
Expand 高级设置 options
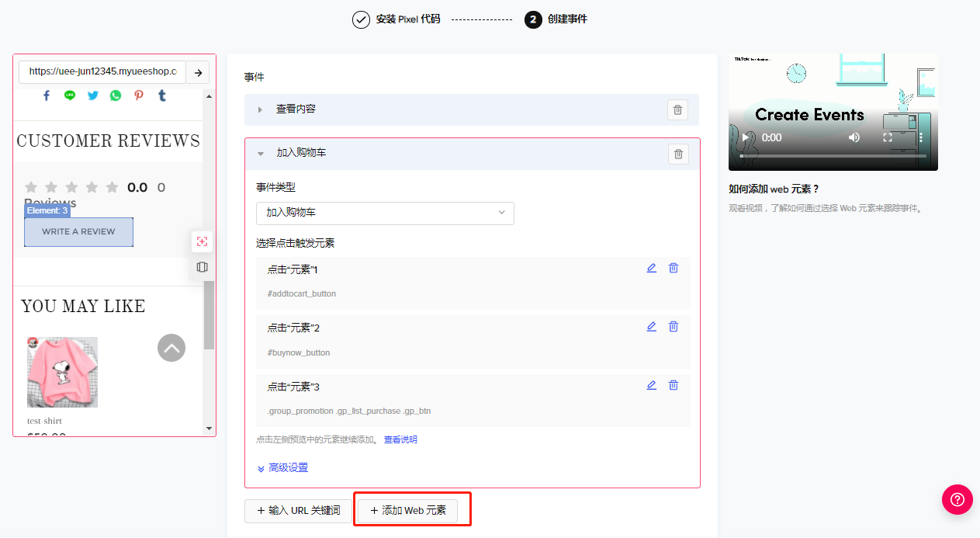click(x=282, y=467)
